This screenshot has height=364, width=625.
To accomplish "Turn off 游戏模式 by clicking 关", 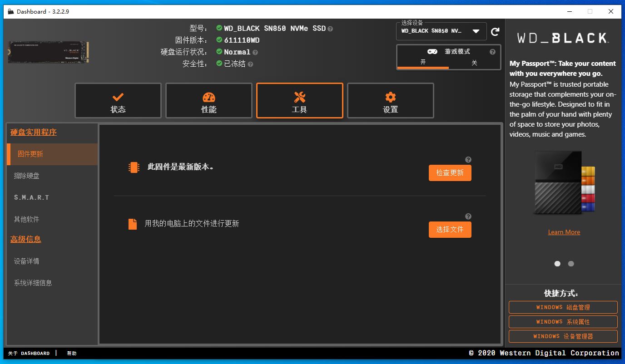I will pyautogui.click(x=474, y=63).
